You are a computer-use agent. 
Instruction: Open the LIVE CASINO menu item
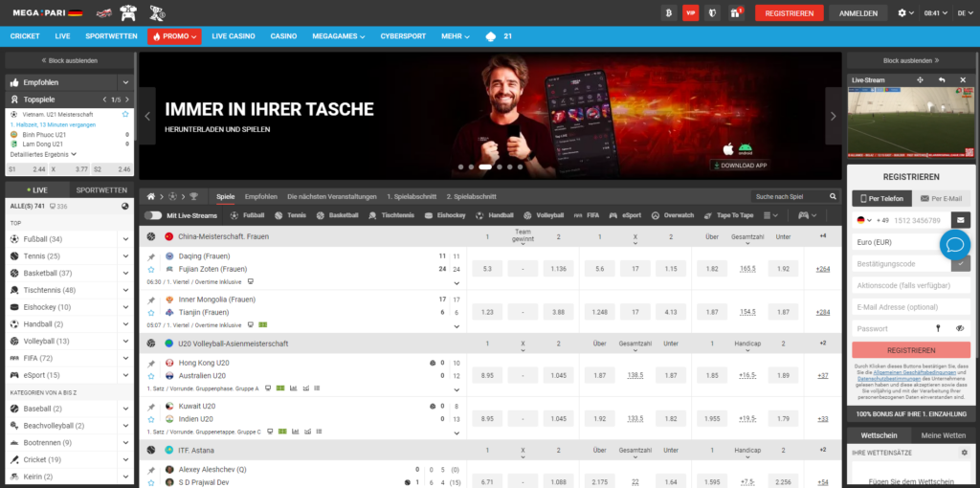click(x=234, y=36)
